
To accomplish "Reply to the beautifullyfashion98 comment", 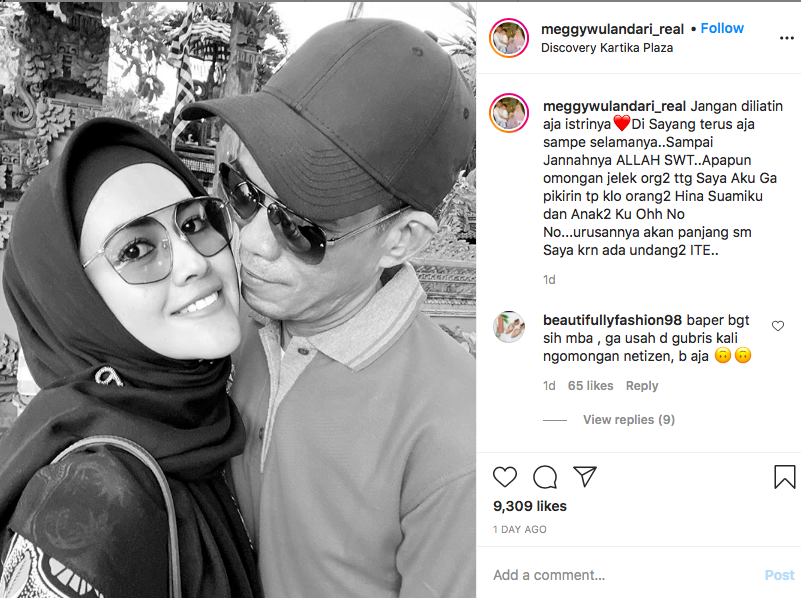I will 642,386.
